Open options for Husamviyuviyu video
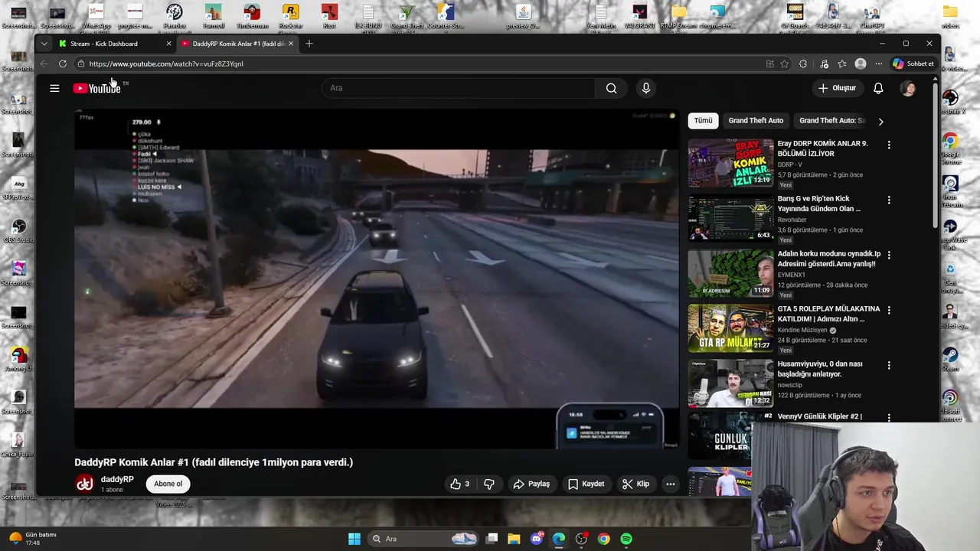Image resolution: width=980 pixels, height=551 pixels. click(889, 365)
